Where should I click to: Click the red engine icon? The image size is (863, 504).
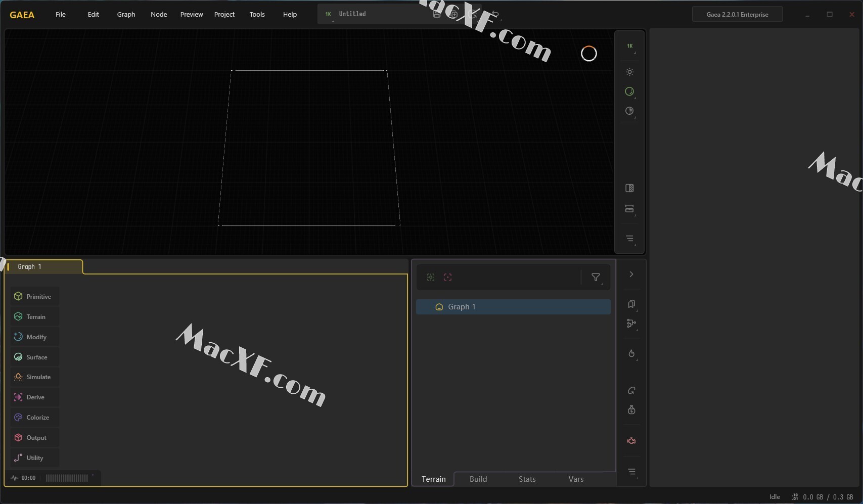[x=631, y=441]
